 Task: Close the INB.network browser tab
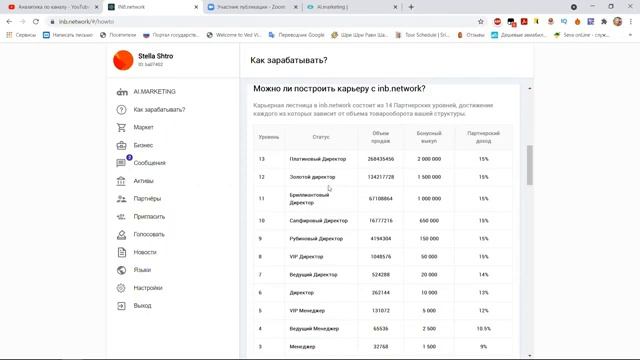[x=196, y=7]
